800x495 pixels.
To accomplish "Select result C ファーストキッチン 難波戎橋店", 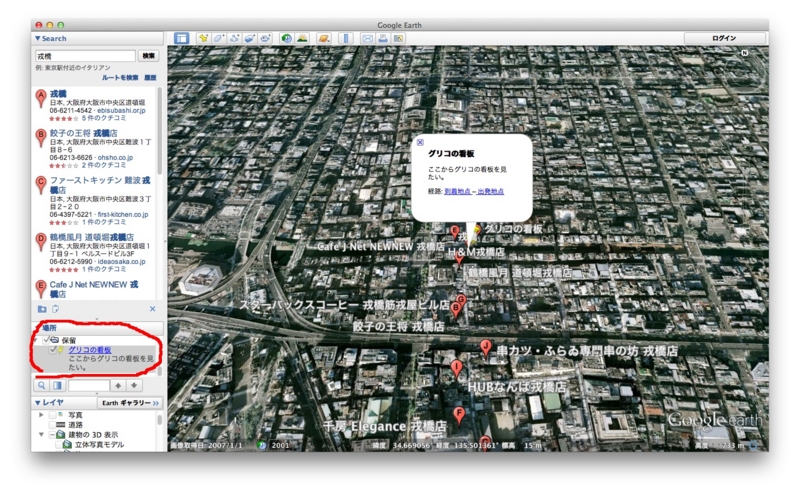I will [x=100, y=185].
